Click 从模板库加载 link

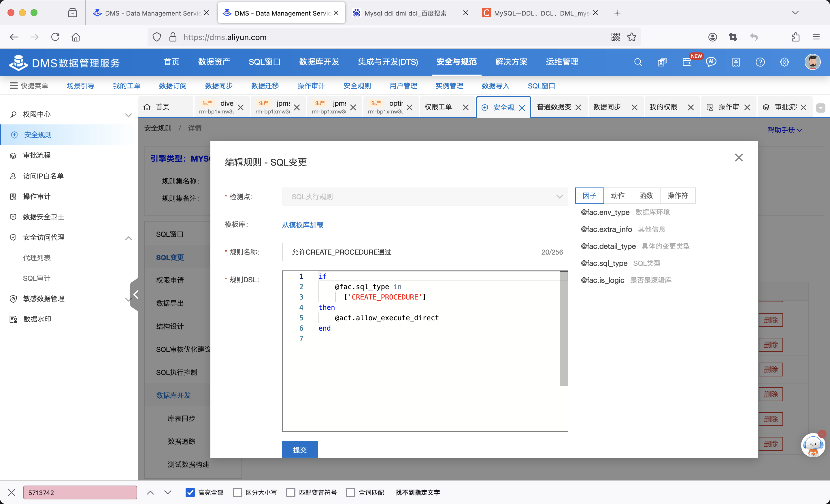click(x=303, y=225)
